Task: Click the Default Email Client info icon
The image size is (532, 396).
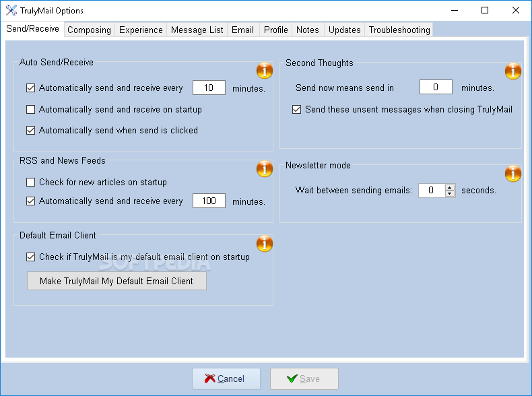Action: click(x=264, y=243)
